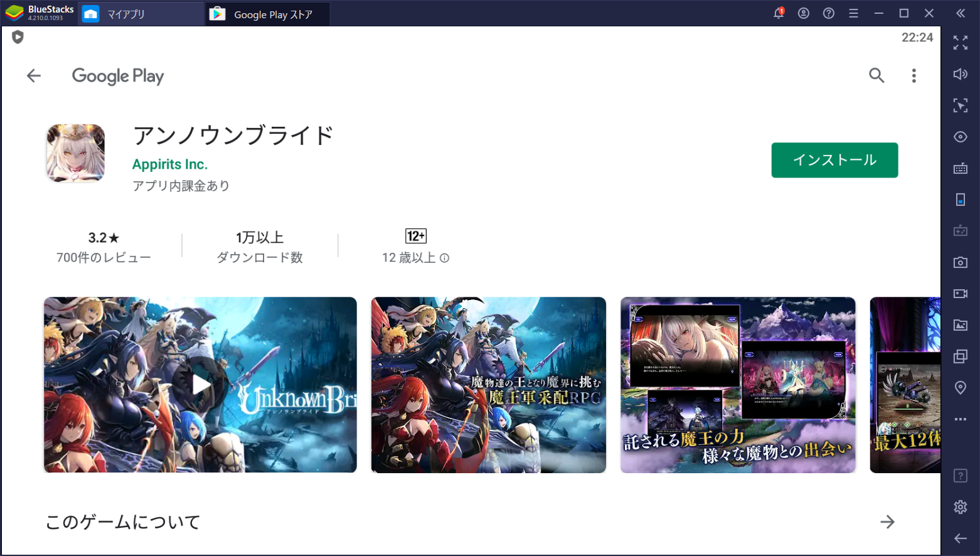Click 700件のレビュー text
The width and height of the screenshot is (980, 556).
104,258
